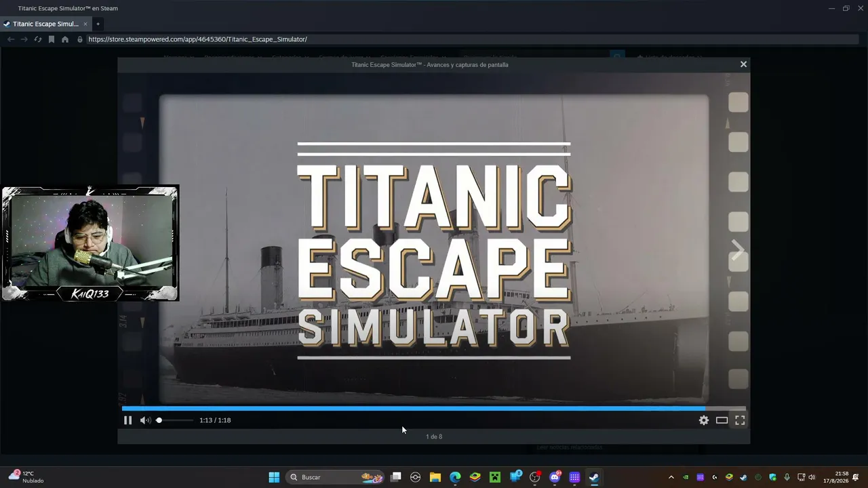Reload the Steam store page
This screenshot has width=868, height=488.
pyautogui.click(x=38, y=39)
